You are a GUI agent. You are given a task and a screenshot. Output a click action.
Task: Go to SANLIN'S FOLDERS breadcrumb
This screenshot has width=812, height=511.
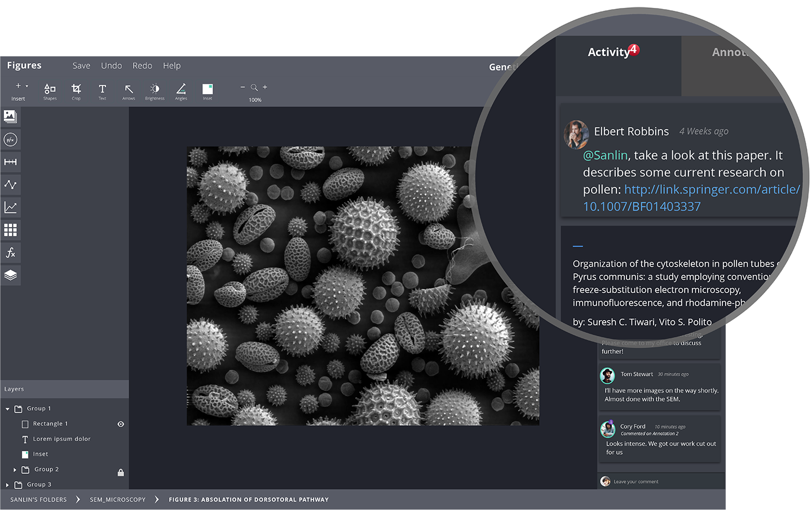38,500
